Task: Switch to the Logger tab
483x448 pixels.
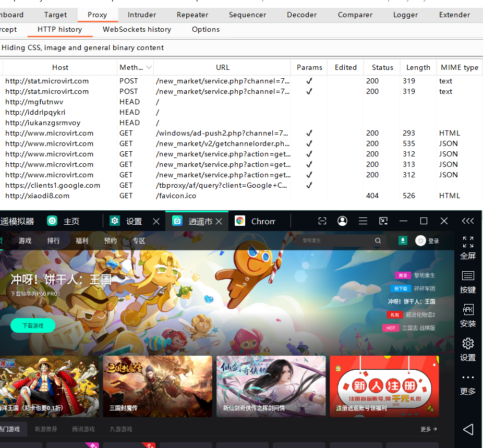Action: pos(405,15)
